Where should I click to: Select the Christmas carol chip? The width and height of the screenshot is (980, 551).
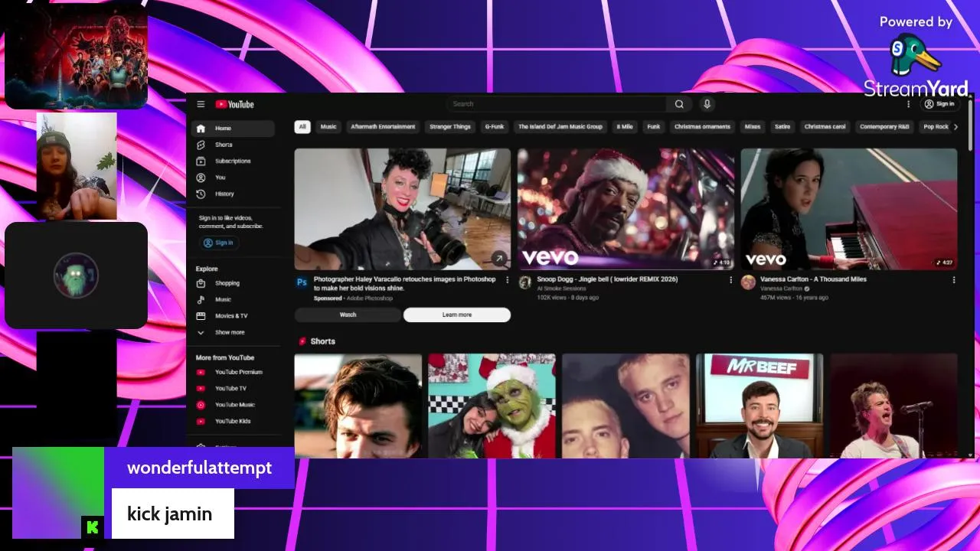click(825, 127)
